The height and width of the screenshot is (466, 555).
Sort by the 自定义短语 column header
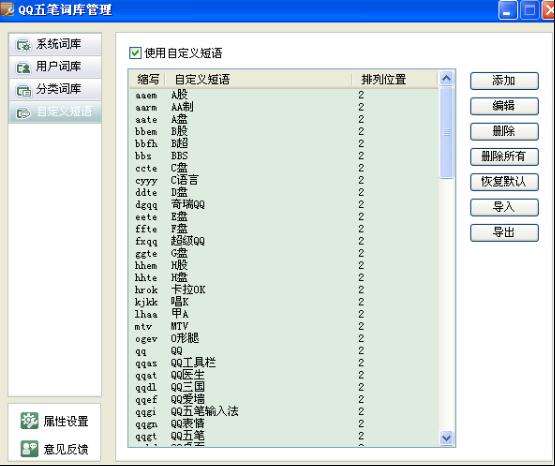tap(258, 79)
